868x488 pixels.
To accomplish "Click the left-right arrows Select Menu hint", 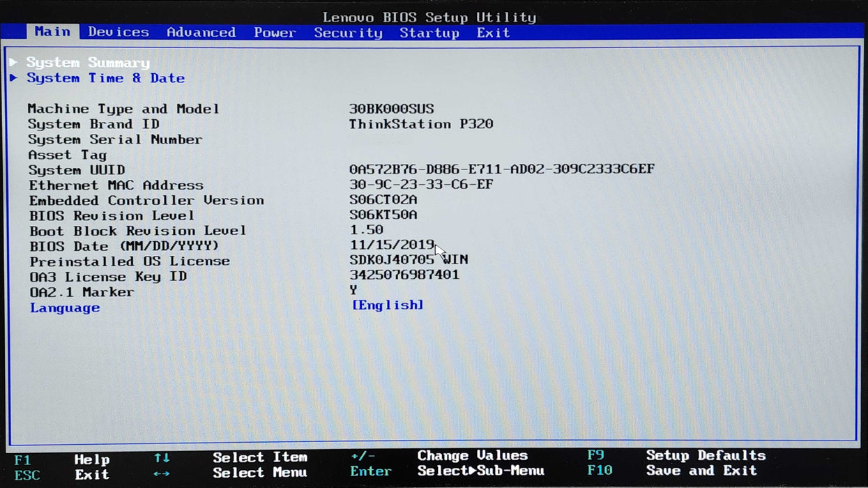I will point(231,473).
